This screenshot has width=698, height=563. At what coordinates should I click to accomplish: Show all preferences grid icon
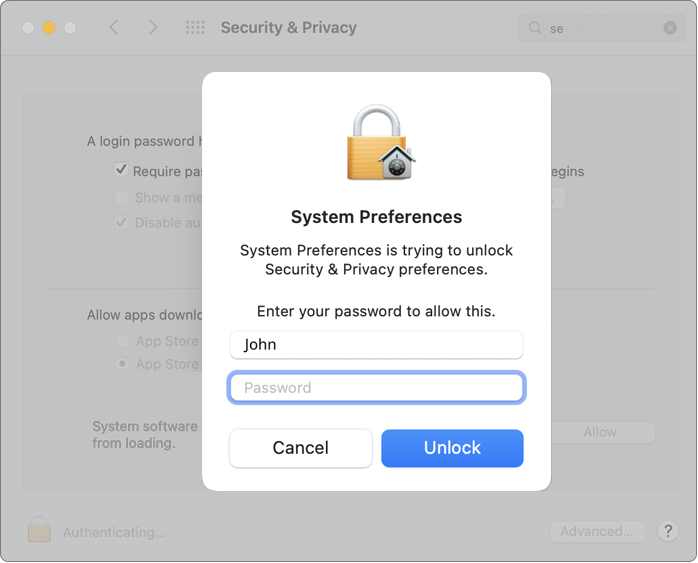point(195,28)
